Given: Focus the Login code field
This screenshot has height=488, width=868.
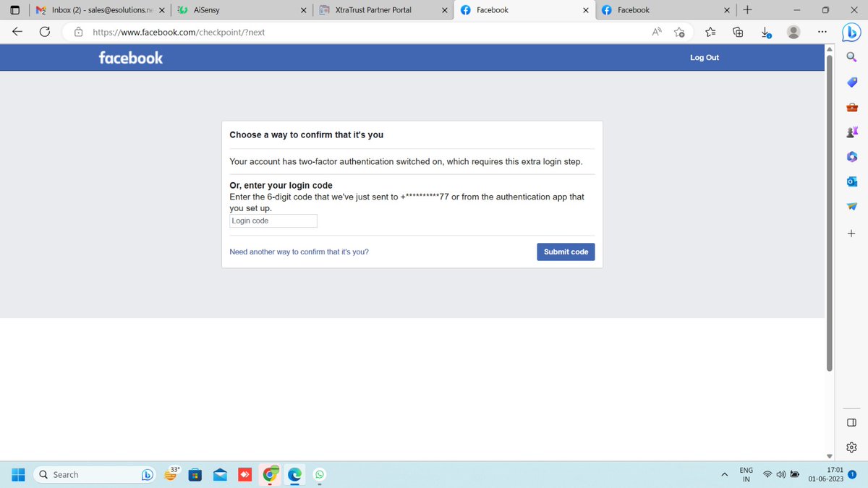Looking at the screenshot, I should 273,221.
